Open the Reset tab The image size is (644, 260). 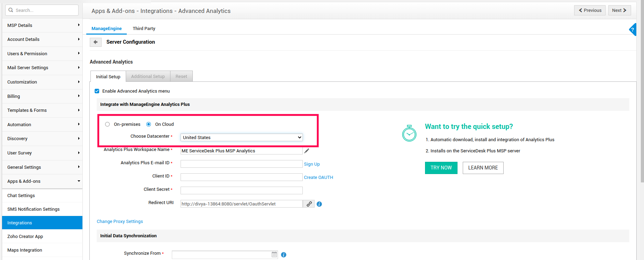click(x=181, y=76)
